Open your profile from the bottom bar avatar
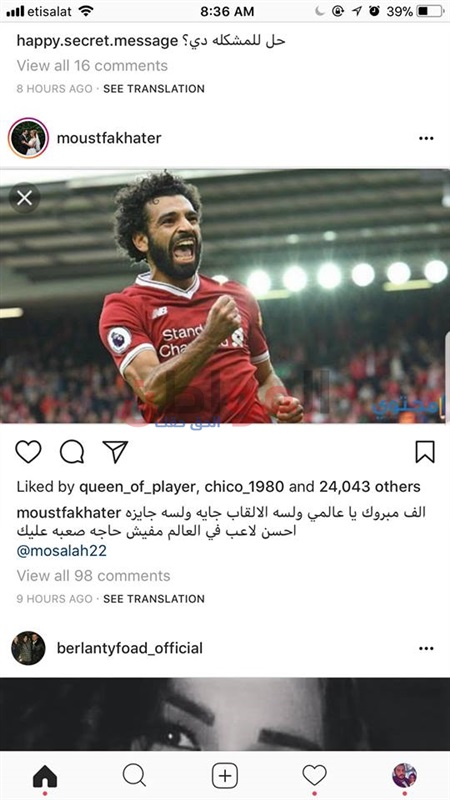 pyautogui.click(x=404, y=776)
